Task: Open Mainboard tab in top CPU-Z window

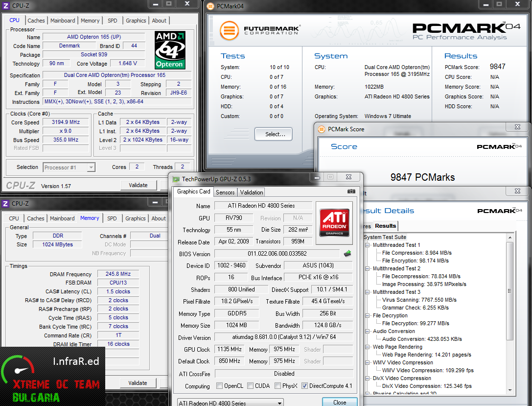Action: pos(63,21)
